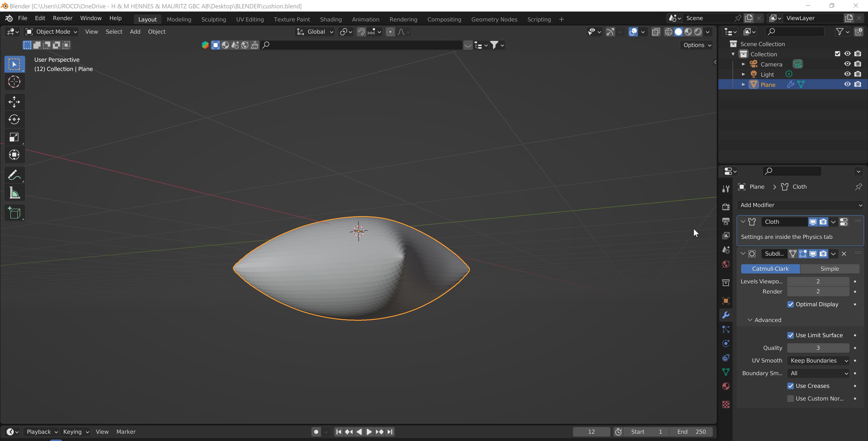Open the Physics Properties tab
The width and height of the screenshot is (868, 441).
coord(726,343)
